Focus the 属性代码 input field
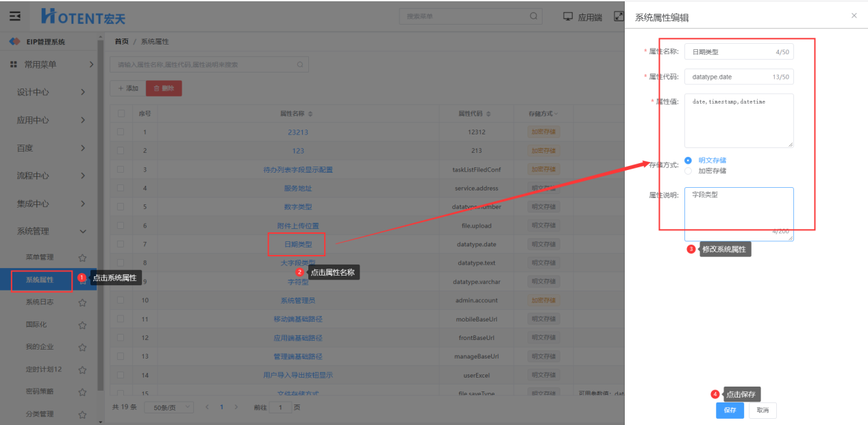This screenshot has height=425, width=868. pos(739,77)
